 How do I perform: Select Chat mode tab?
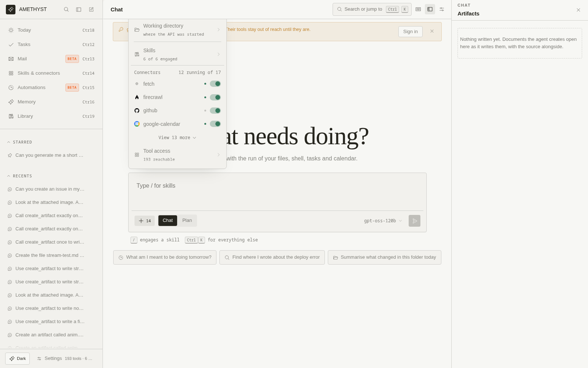coord(168,220)
